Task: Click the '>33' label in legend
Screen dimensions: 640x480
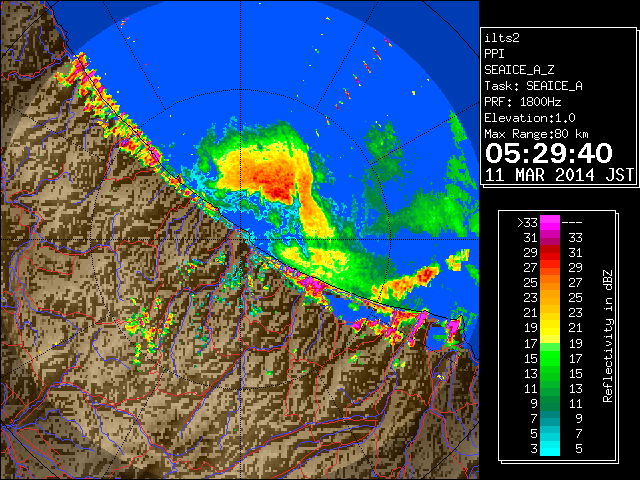Action: [527, 223]
